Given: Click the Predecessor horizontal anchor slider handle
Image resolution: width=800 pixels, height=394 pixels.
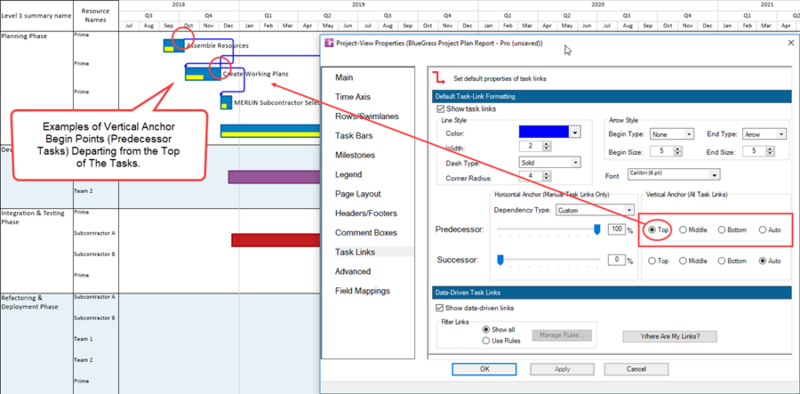Looking at the screenshot, I should [x=597, y=230].
